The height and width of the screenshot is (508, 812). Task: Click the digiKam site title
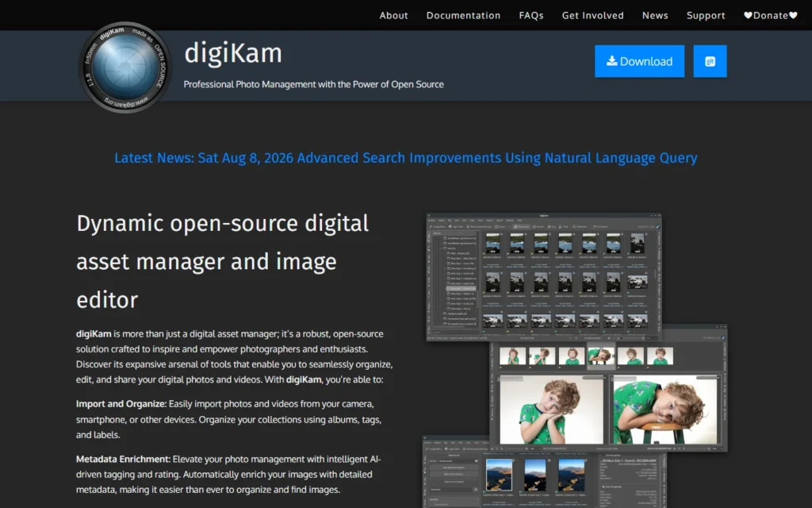[233, 53]
